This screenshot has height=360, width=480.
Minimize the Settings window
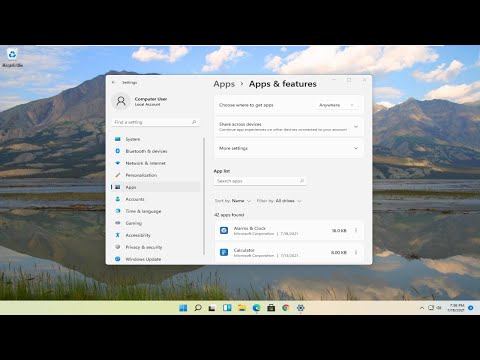(x=334, y=80)
